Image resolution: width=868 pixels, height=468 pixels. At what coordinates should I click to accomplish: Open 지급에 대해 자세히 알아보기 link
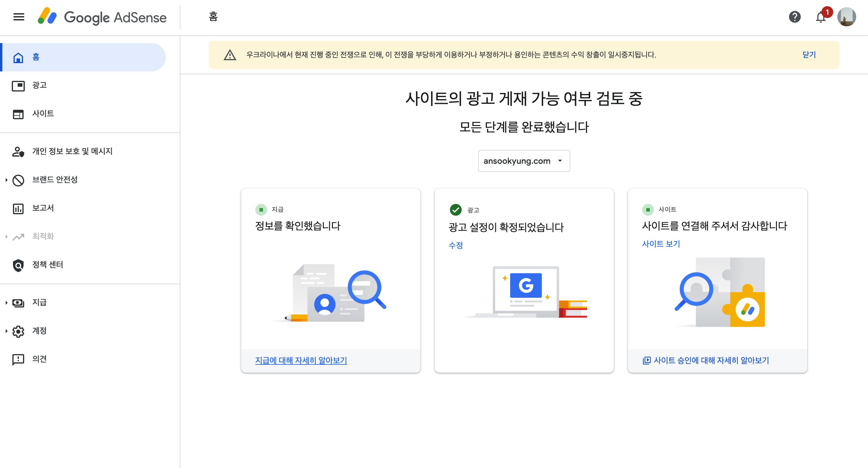(x=301, y=360)
